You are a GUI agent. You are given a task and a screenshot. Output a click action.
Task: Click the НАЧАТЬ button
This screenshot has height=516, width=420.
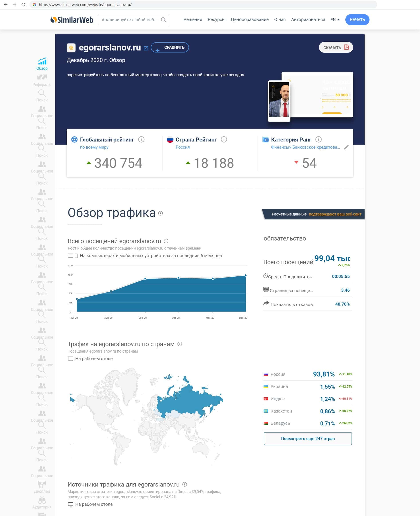[357, 19]
